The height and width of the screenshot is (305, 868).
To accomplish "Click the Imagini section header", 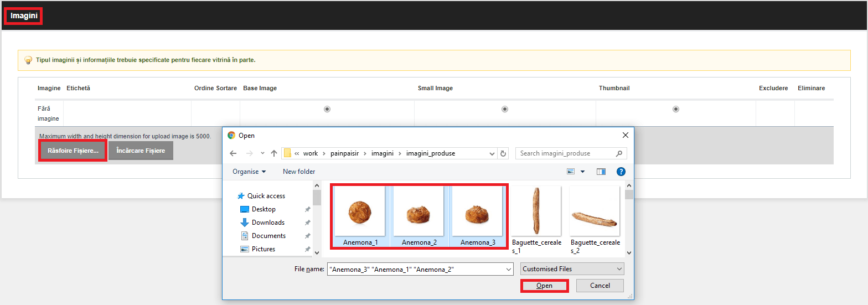I will [24, 16].
